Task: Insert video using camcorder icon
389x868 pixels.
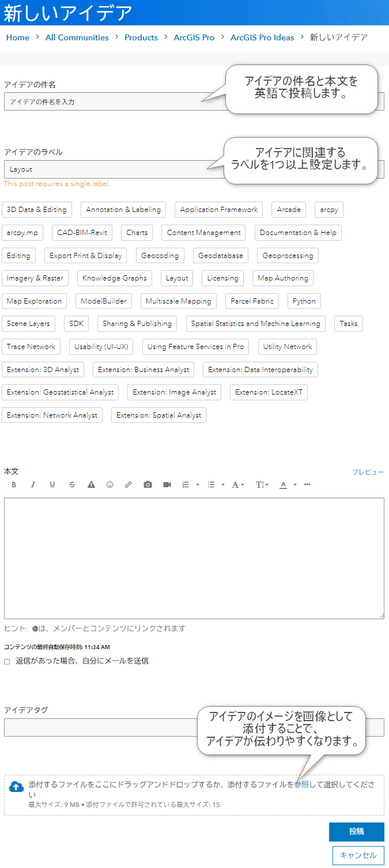Action: 167,485
